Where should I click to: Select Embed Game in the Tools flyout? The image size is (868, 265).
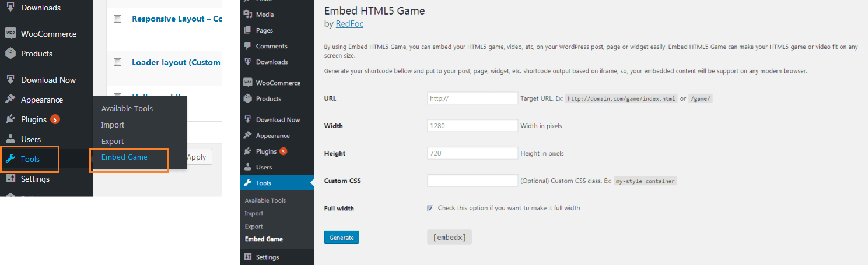[124, 157]
